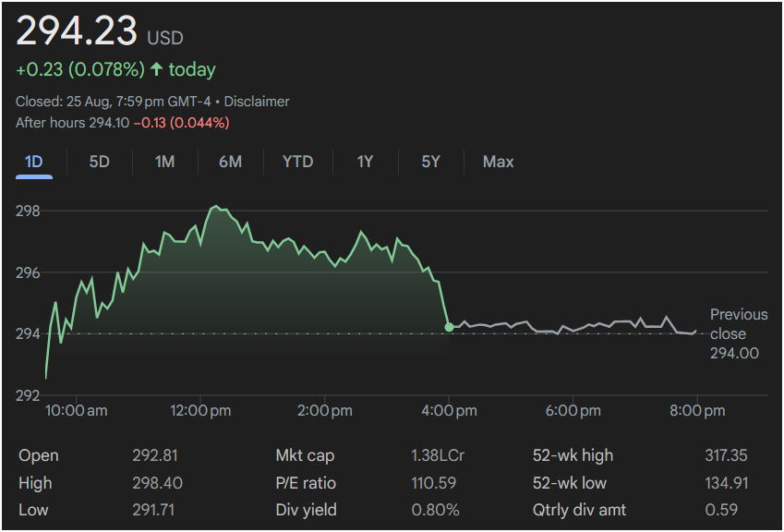Click the Div yield label
The width and height of the screenshot is (784, 532).
(306, 509)
